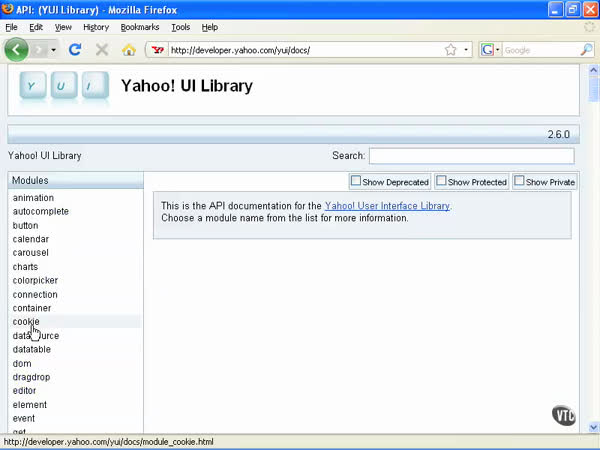Toggle the Show Protected checkbox

[441, 181]
